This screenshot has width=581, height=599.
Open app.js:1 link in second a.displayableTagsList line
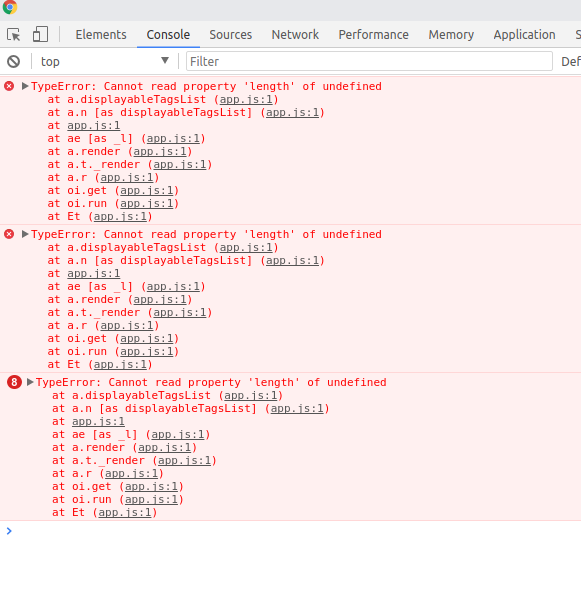pos(246,247)
